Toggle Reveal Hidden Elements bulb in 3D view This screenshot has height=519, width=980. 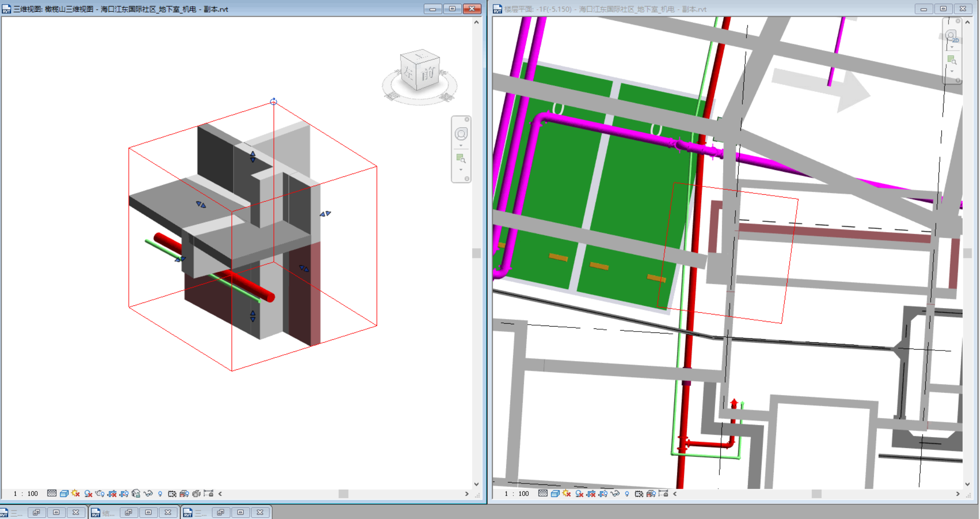160,494
